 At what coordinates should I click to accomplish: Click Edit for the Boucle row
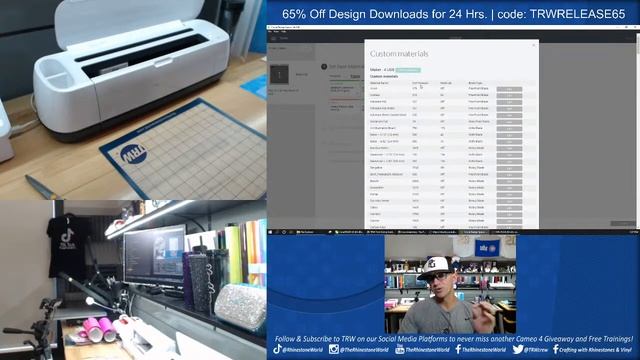pos(509,181)
